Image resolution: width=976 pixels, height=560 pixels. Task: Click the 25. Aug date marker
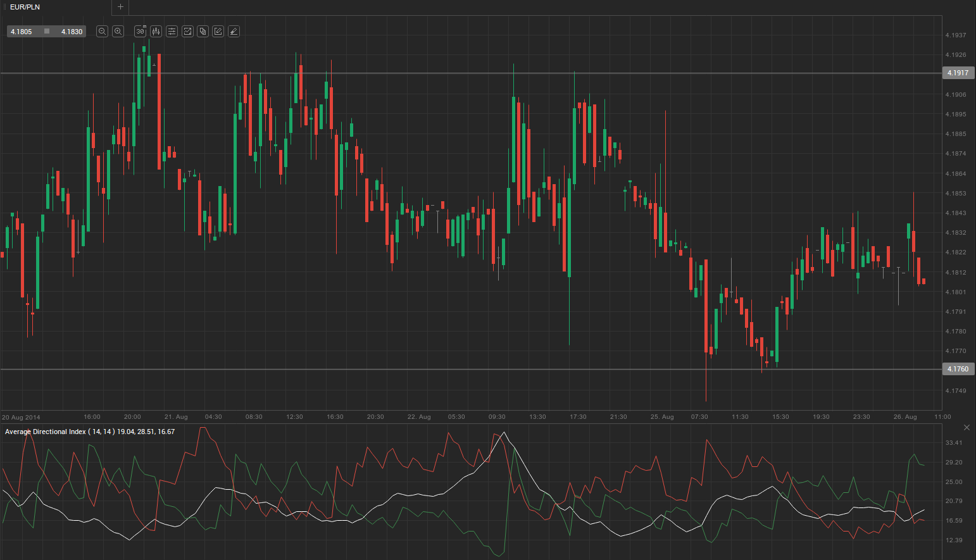click(x=662, y=417)
